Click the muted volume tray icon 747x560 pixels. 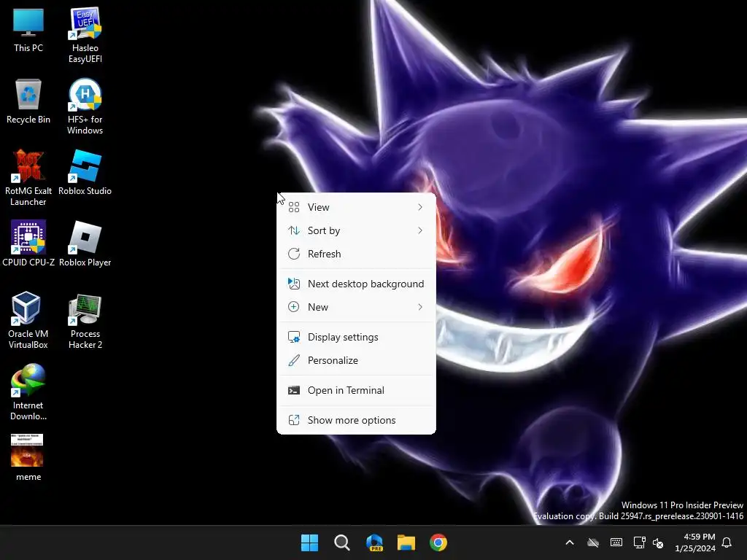658,542
